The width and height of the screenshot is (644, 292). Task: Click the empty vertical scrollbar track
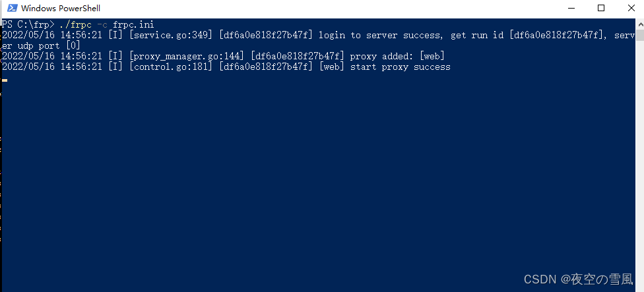point(639,164)
